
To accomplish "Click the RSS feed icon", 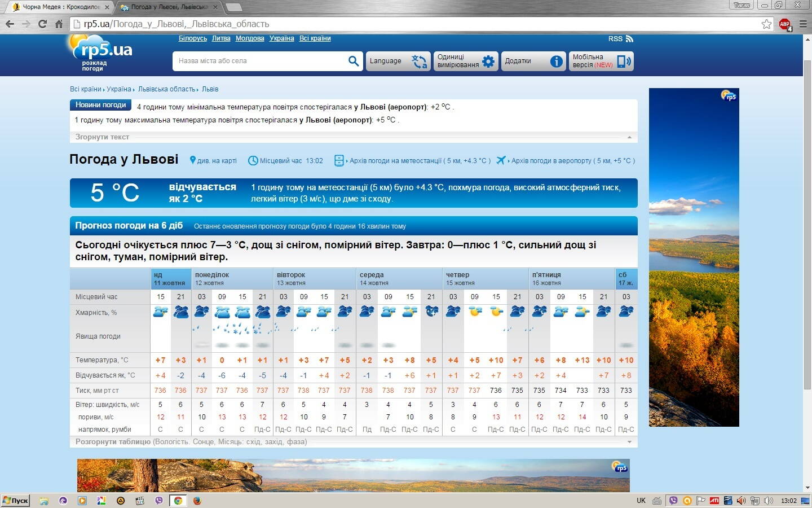I will pos(629,39).
